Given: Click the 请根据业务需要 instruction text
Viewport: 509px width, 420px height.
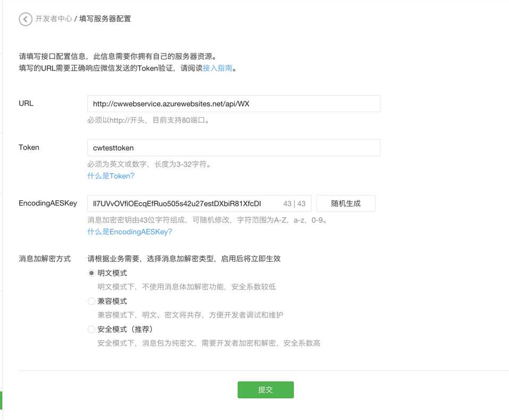Looking at the screenshot, I should [x=184, y=259].
